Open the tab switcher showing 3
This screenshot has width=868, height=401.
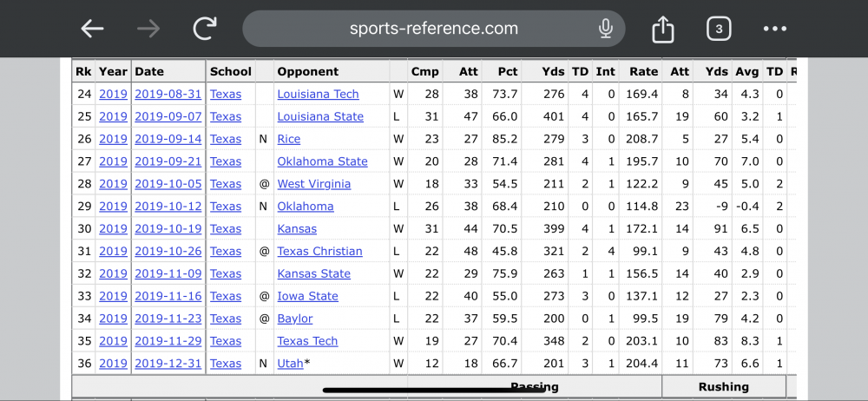pos(718,29)
